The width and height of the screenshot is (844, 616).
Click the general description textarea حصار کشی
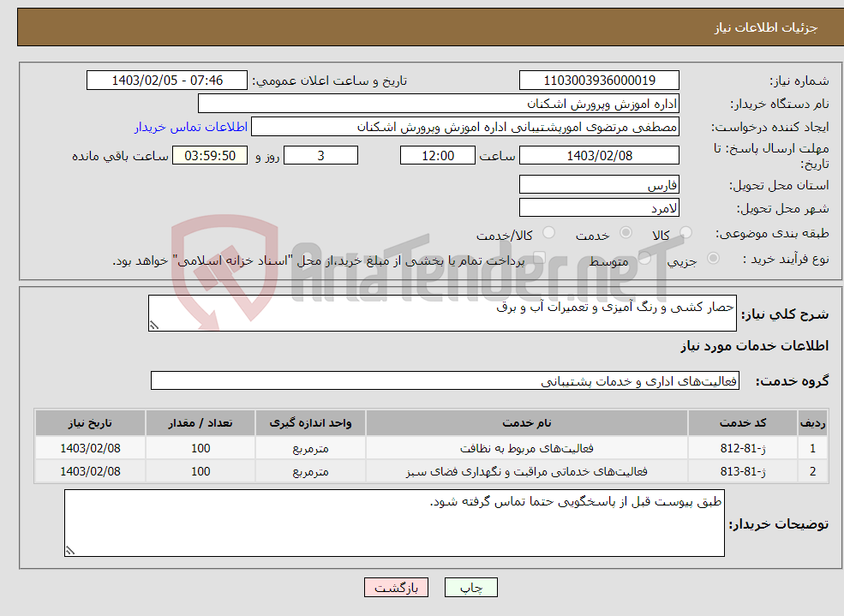click(442, 313)
